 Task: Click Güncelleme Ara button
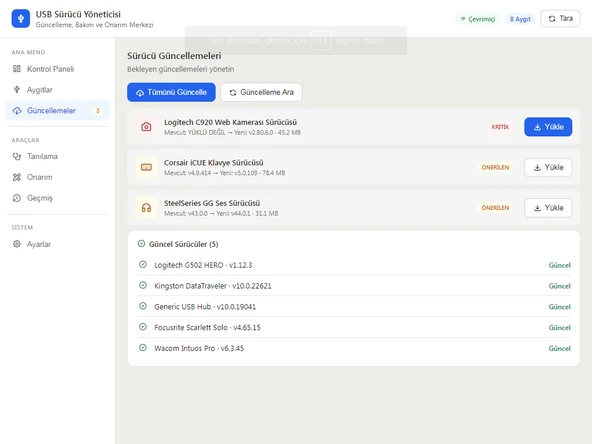(261, 92)
